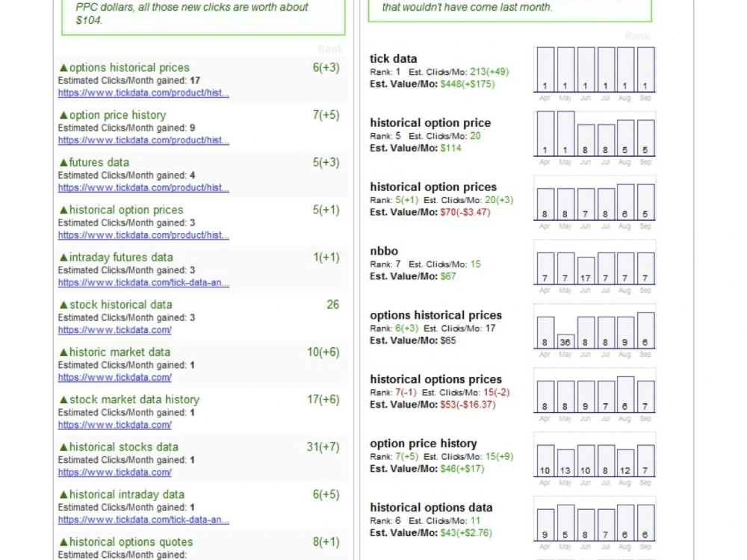The width and height of the screenshot is (747, 560).
Task: Click the rank value 10(+6) for historic market data
Action: click(323, 352)
